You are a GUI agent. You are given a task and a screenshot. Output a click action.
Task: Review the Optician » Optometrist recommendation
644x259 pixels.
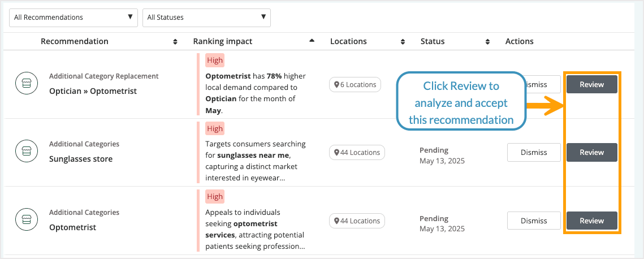point(591,84)
